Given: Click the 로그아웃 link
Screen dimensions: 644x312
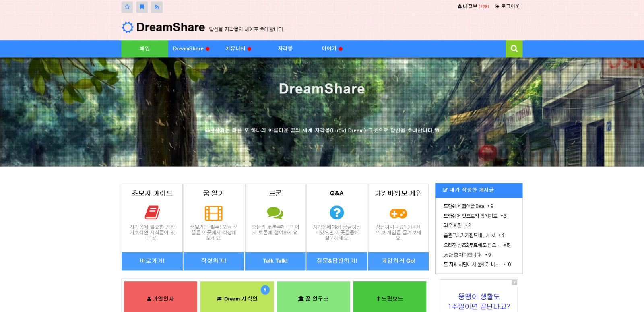Looking at the screenshot, I should (x=508, y=6).
